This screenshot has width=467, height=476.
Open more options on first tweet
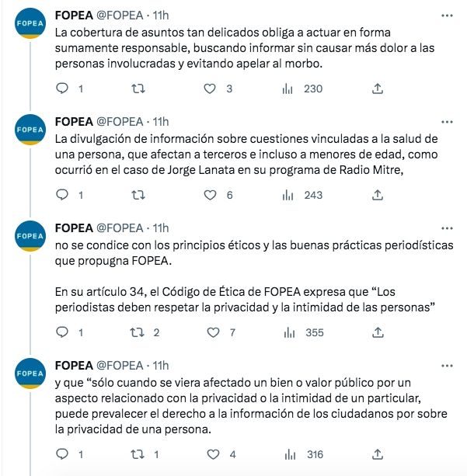[446, 16]
